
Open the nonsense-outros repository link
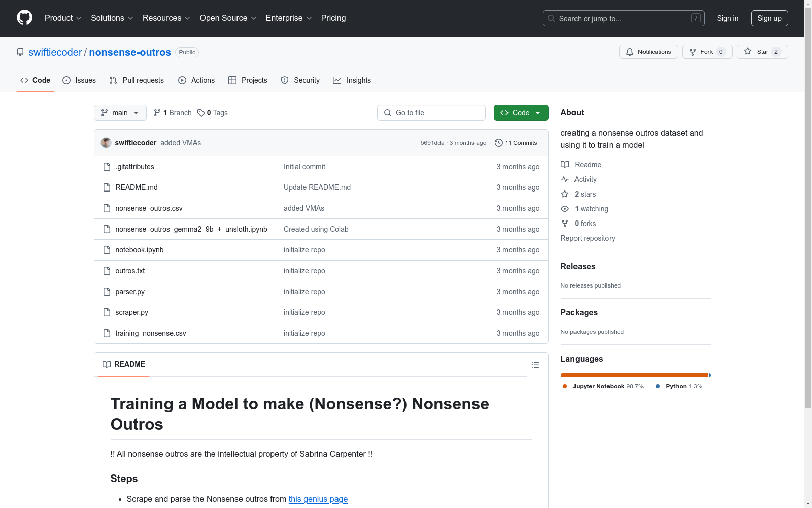[130, 52]
